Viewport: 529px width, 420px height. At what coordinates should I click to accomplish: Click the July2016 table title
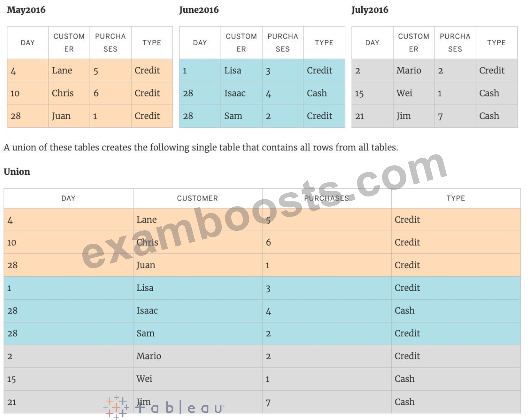(370, 10)
